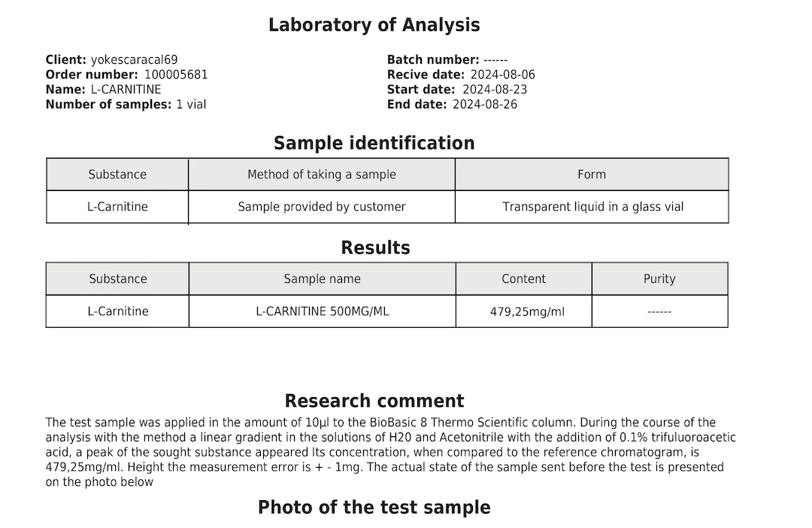Click order number 100005681

pos(176,74)
